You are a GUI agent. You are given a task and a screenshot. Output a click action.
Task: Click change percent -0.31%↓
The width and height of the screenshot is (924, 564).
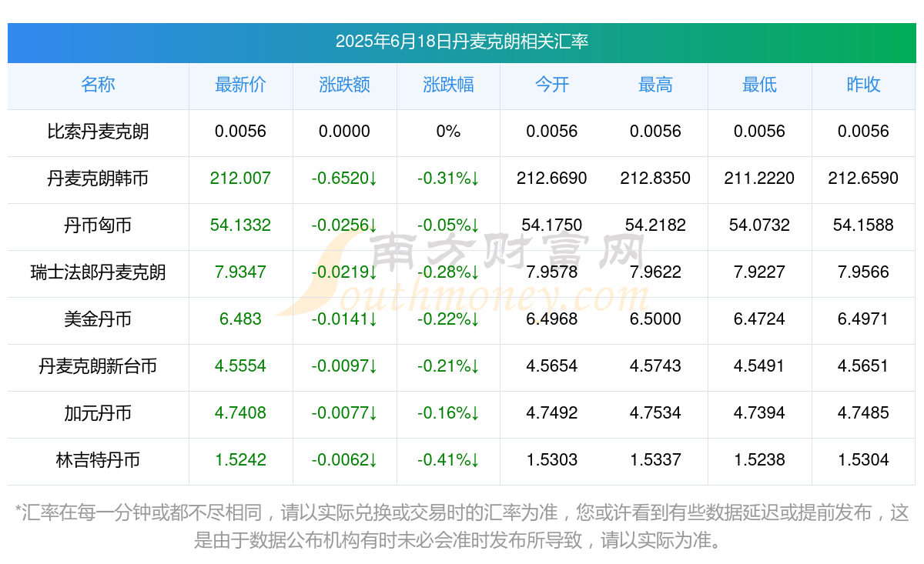click(448, 179)
